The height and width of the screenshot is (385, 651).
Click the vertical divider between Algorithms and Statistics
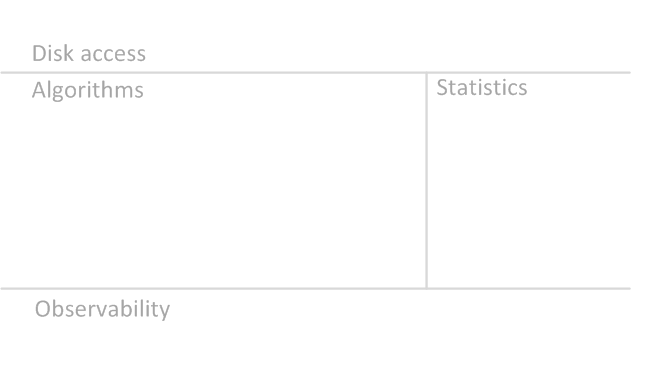tap(426, 181)
